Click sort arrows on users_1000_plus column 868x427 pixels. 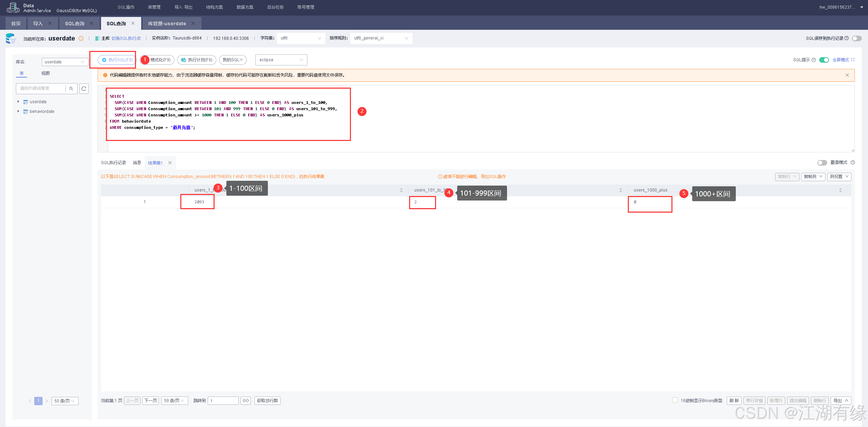point(840,190)
